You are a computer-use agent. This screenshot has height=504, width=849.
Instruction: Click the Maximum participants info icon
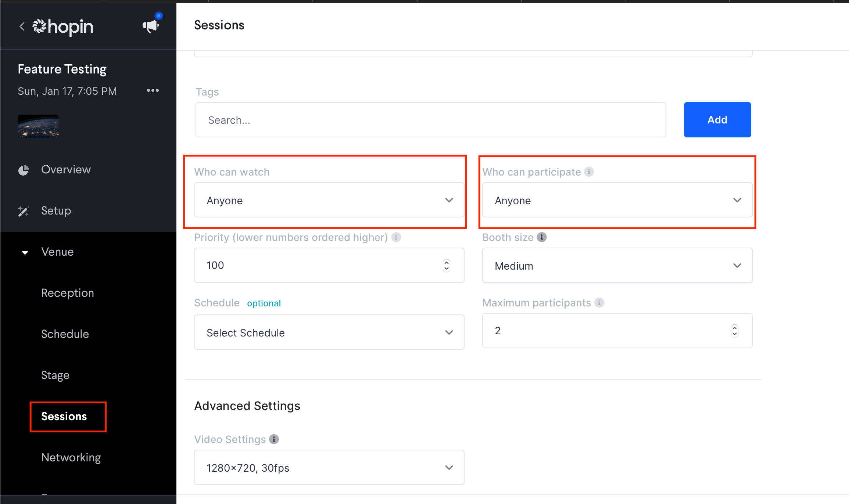pyautogui.click(x=599, y=302)
